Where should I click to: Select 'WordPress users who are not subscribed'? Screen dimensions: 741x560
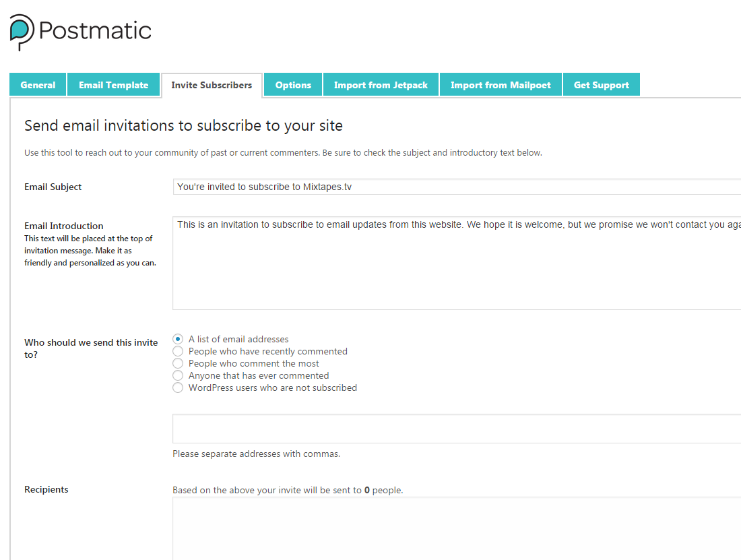[178, 387]
